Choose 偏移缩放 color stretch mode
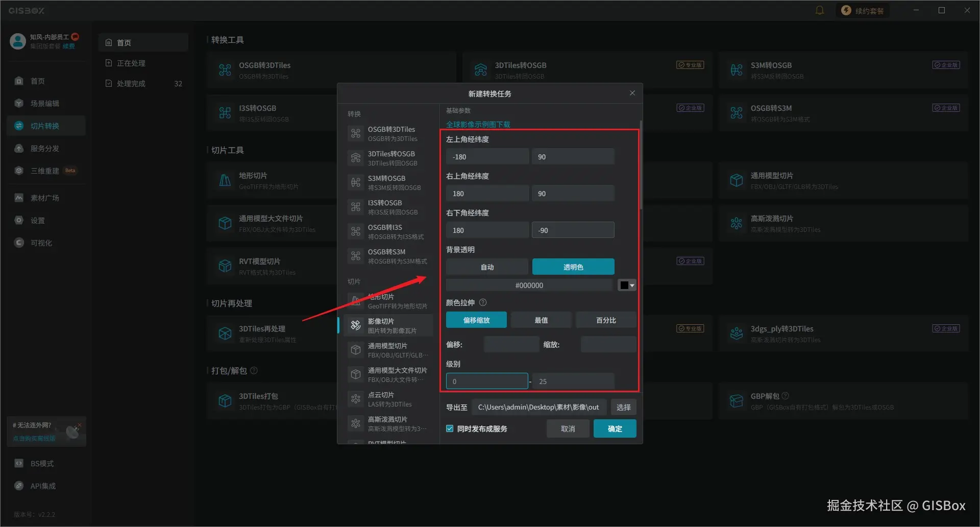Viewport: 980px width, 527px height. (476, 320)
